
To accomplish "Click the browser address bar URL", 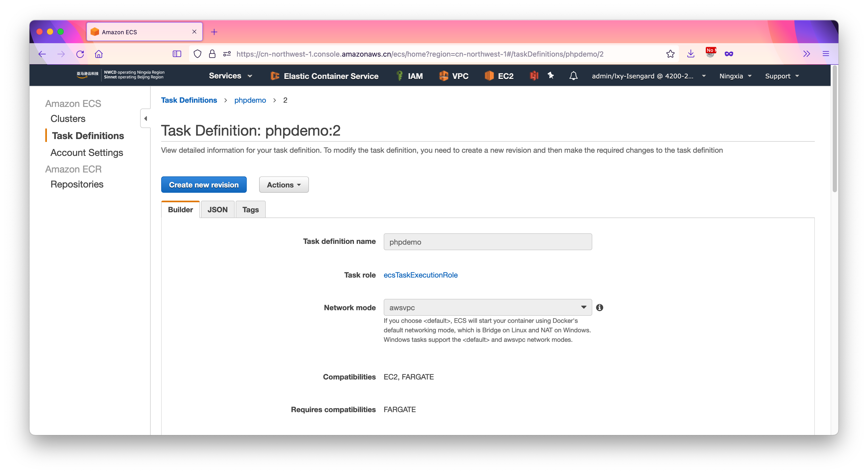I will 420,54.
